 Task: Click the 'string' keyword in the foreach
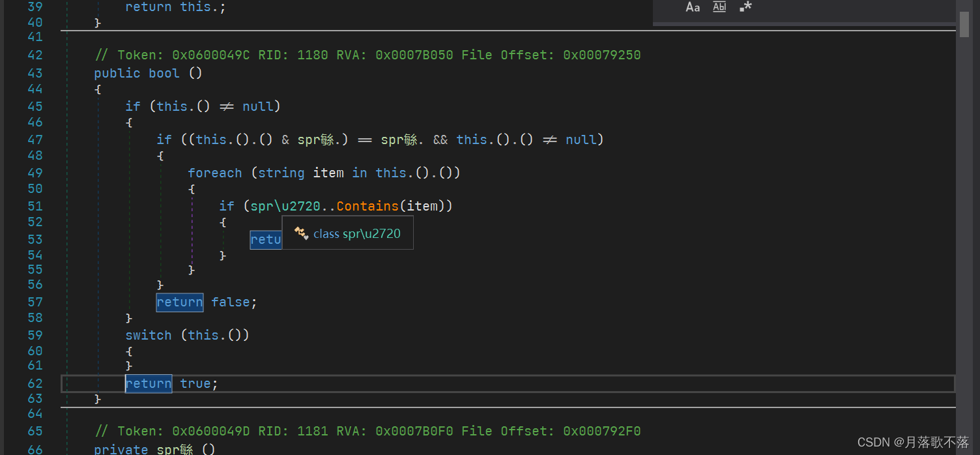[x=281, y=173]
